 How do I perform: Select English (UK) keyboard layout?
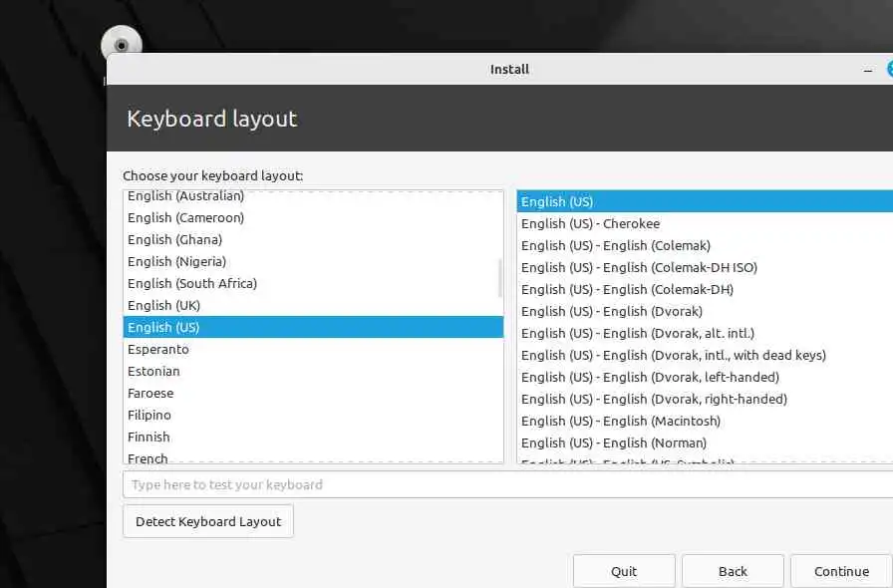pyautogui.click(x=313, y=305)
